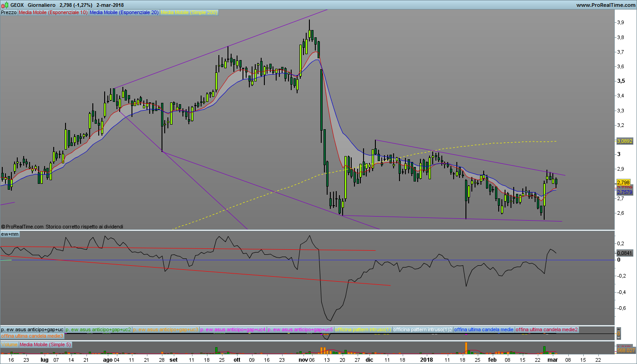
Task: Select the Media Mobile (Esponenziale 10) label
Action: click(53, 12)
